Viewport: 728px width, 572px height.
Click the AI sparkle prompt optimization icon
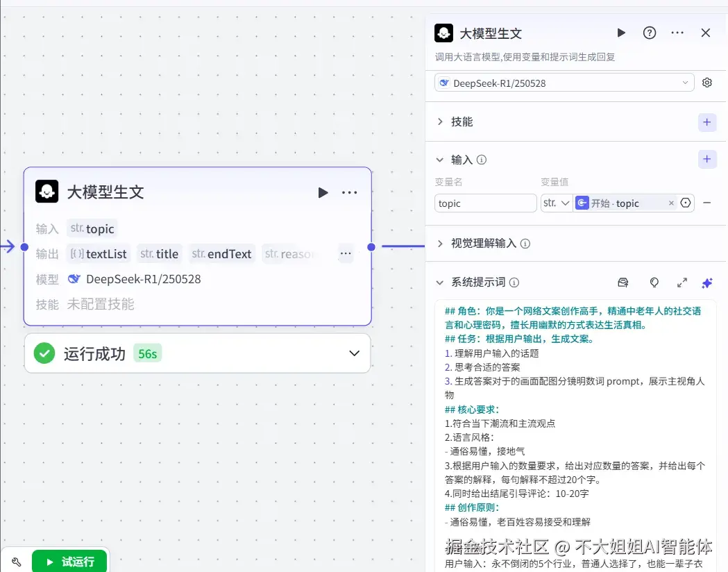[707, 283]
